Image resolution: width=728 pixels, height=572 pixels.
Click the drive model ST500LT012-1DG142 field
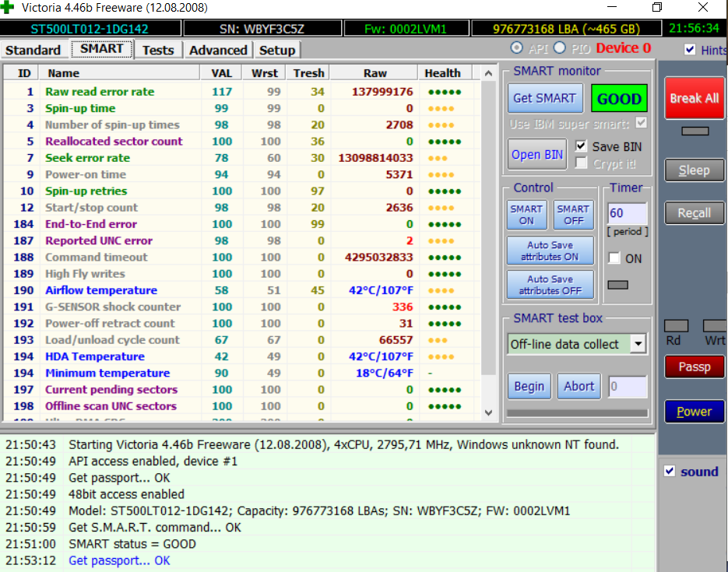pos(90,29)
